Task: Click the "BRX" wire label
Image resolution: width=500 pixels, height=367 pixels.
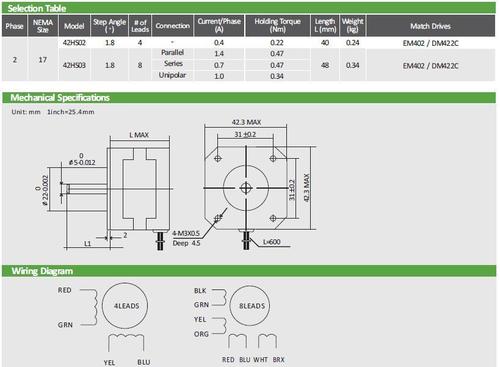Action: coord(279,360)
